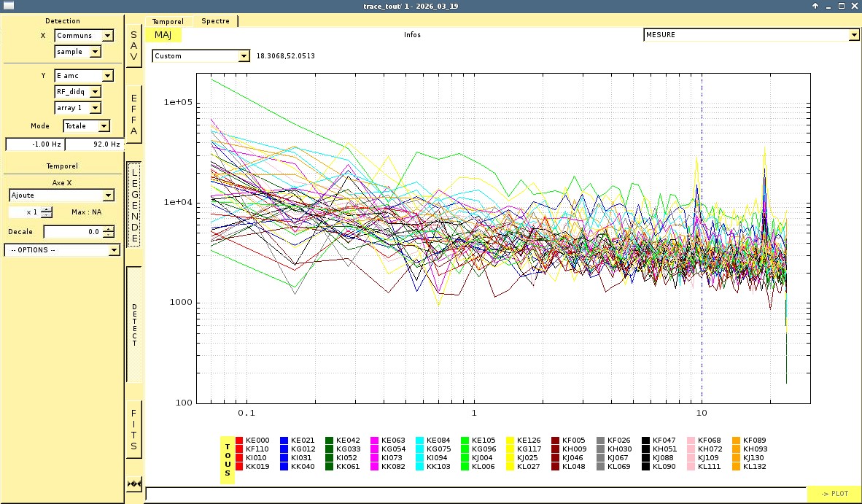Image resolution: width=862 pixels, height=504 pixels.
Task: Click the red swatch next to KE000
Action: coord(239,441)
